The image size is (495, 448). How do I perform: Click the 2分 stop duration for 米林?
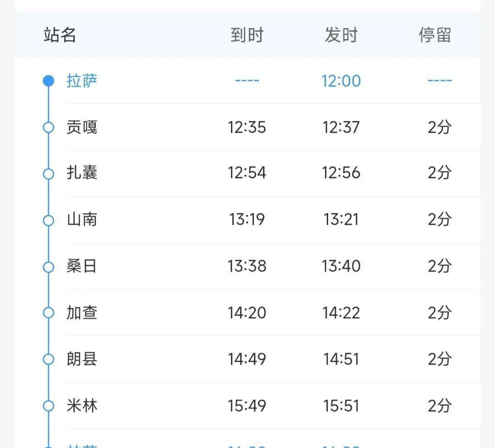point(440,406)
